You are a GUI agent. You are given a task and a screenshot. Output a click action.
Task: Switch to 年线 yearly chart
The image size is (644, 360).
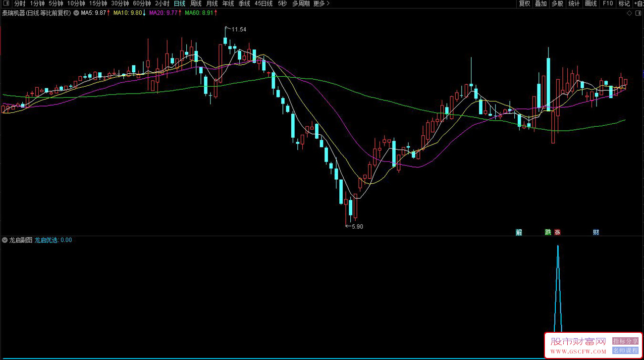coord(228,3)
